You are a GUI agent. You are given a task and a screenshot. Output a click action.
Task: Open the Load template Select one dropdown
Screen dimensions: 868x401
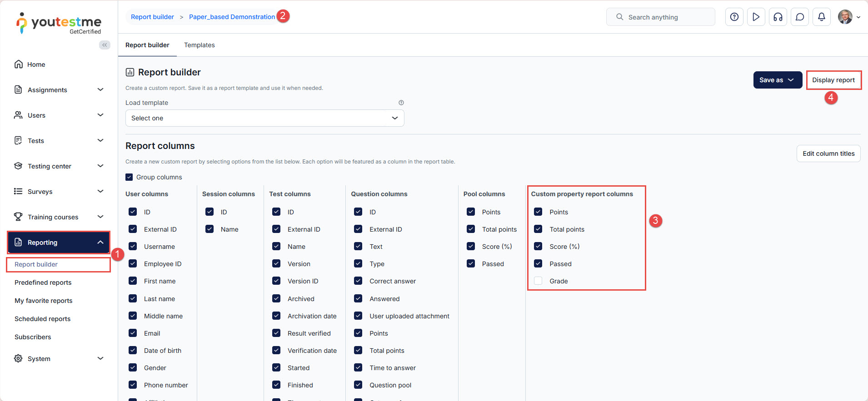pos(264,118)
